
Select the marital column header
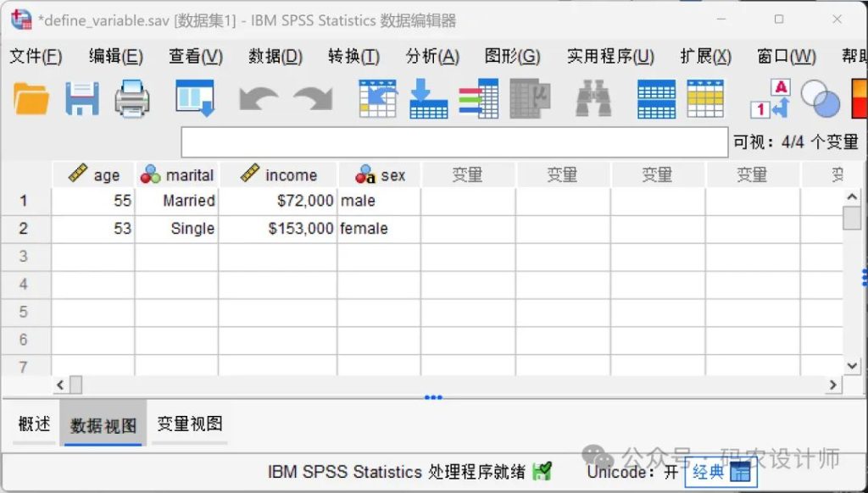(x=177, y=175)
